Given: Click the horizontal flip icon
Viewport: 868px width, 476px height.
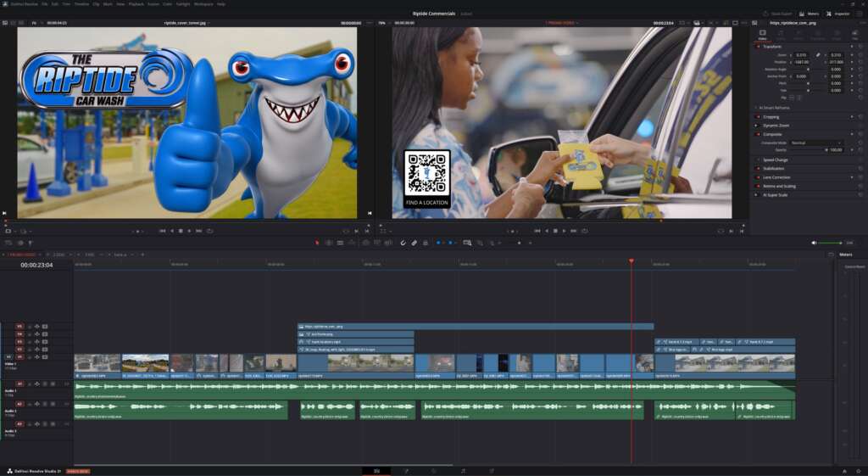Looking at the screenshot, I should pos(791,98).
